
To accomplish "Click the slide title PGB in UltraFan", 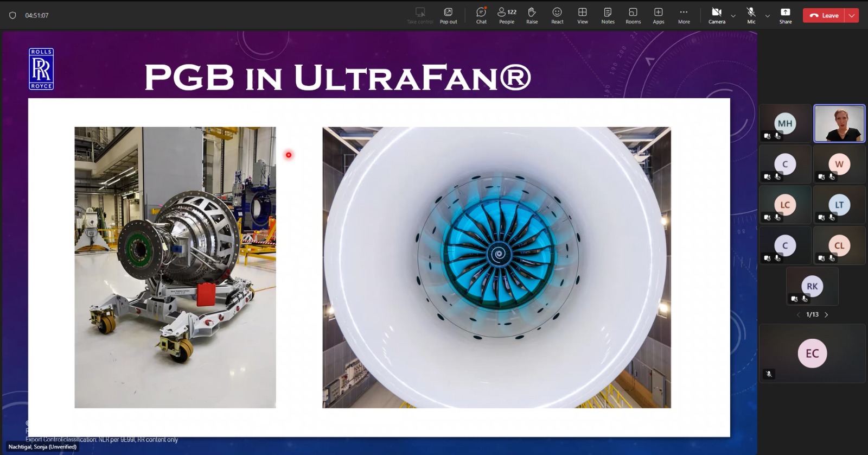I will (x=337, y=77).
